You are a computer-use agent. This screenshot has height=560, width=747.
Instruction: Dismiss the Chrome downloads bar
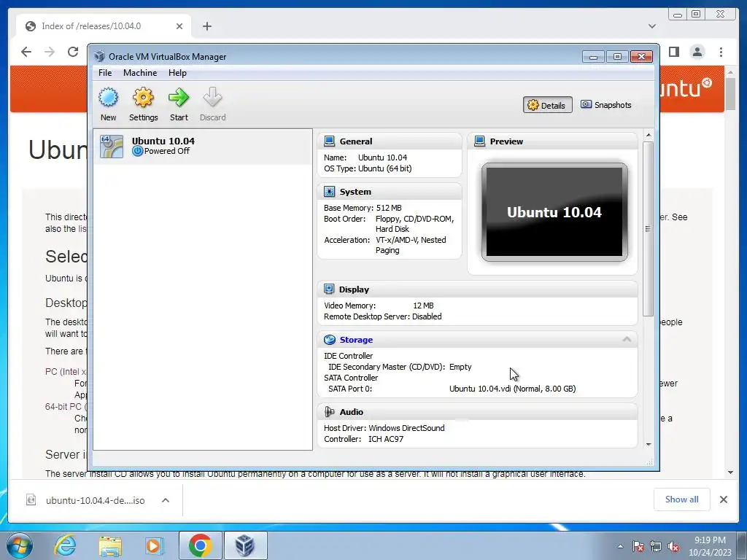(723, 499)
